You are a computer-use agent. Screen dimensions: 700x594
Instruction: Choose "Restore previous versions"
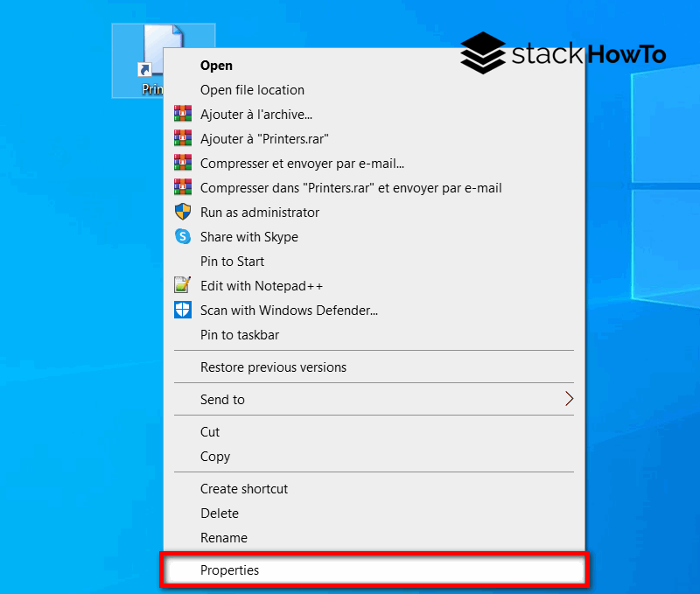[x=273, y=367]
